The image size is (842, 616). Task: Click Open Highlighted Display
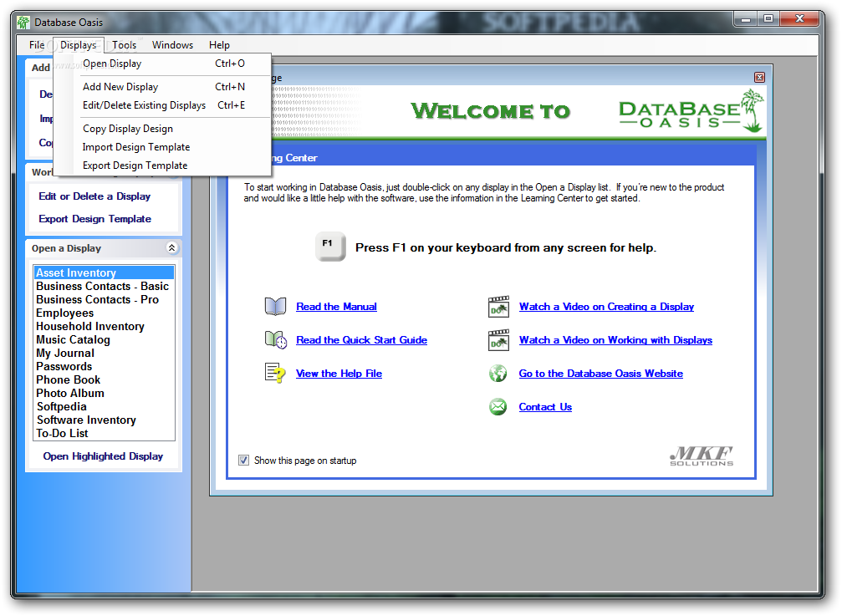click(x=103, y=456)
